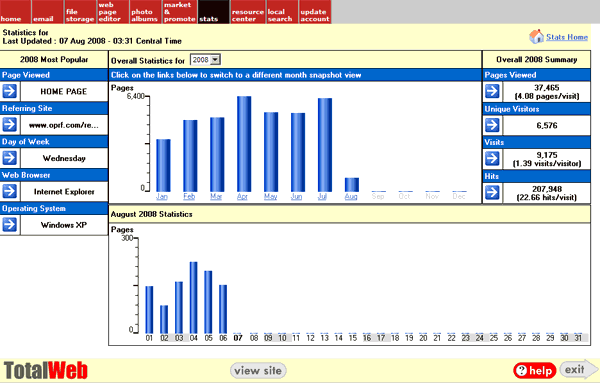The height and width of the screenshot is (383, 600).
Task: Click the day 04 bar in August chart
Action: click(x=194, y=298)
